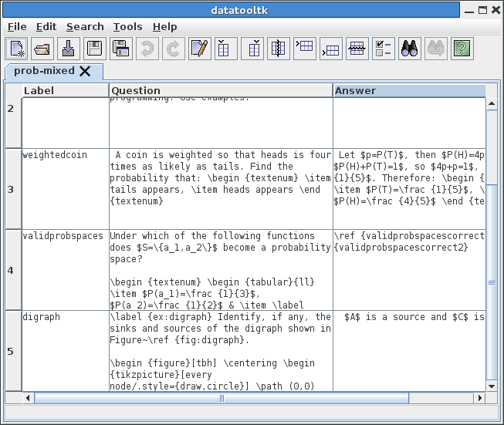This screenshot has height=425, width=504.
Task: Select the weightedcoin label cell
Action: pos(65,188)
